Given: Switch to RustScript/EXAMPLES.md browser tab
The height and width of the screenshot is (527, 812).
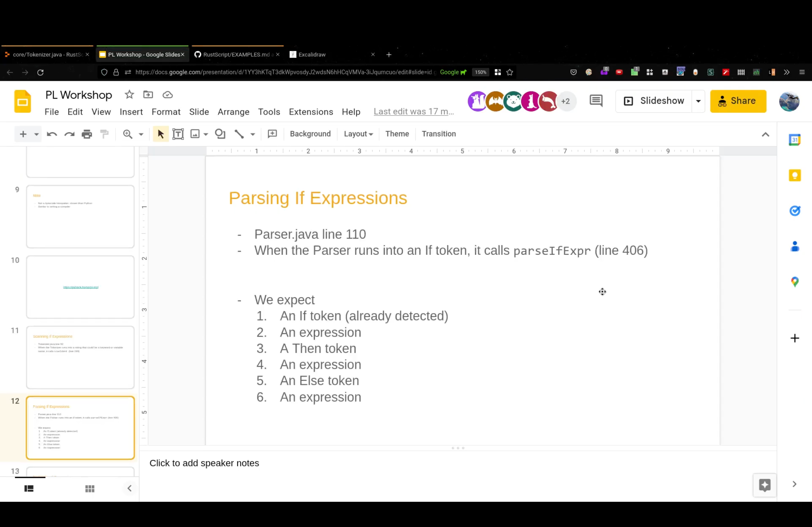Looking at the screenshot, I should (237, 54).
